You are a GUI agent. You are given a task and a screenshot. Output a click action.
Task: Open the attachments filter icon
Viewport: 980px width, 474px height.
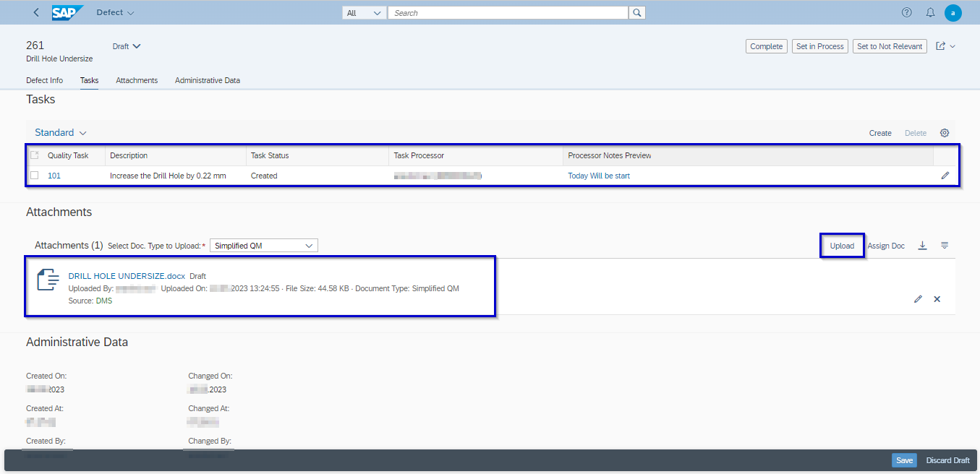[945, 245]
